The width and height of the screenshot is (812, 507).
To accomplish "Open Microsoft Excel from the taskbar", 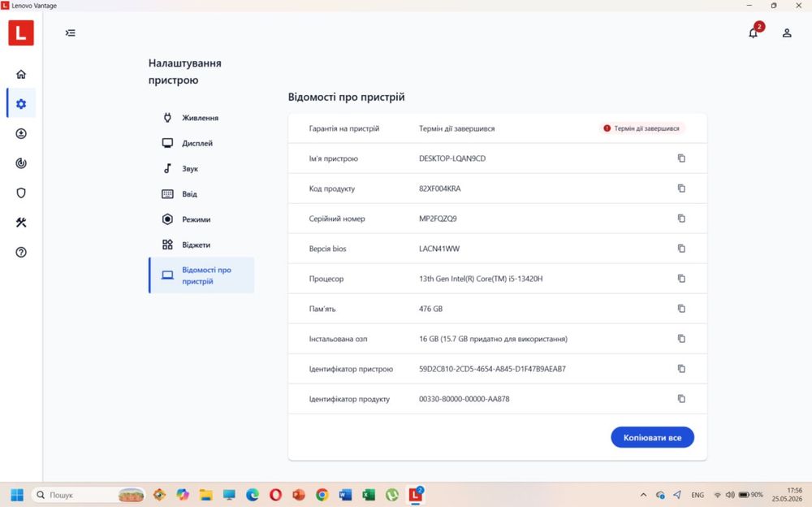I will 369,495.
